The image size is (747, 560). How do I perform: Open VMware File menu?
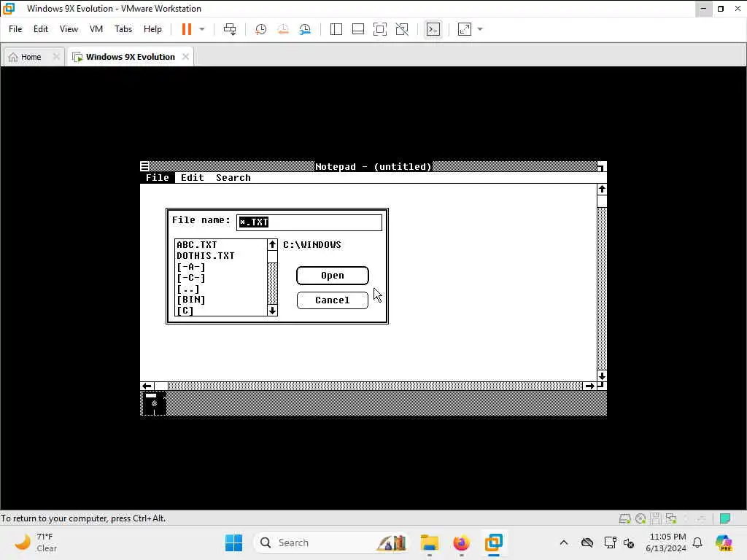tap(15, 29)
